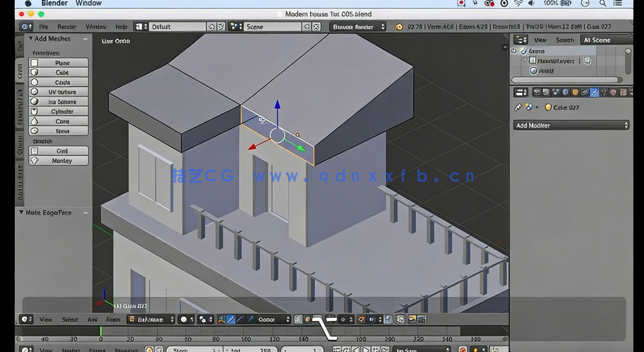The image size is (644, 352).
Task: Click the restrict render camera icon beside RenderLayers
Action: [x=588, y=61]
